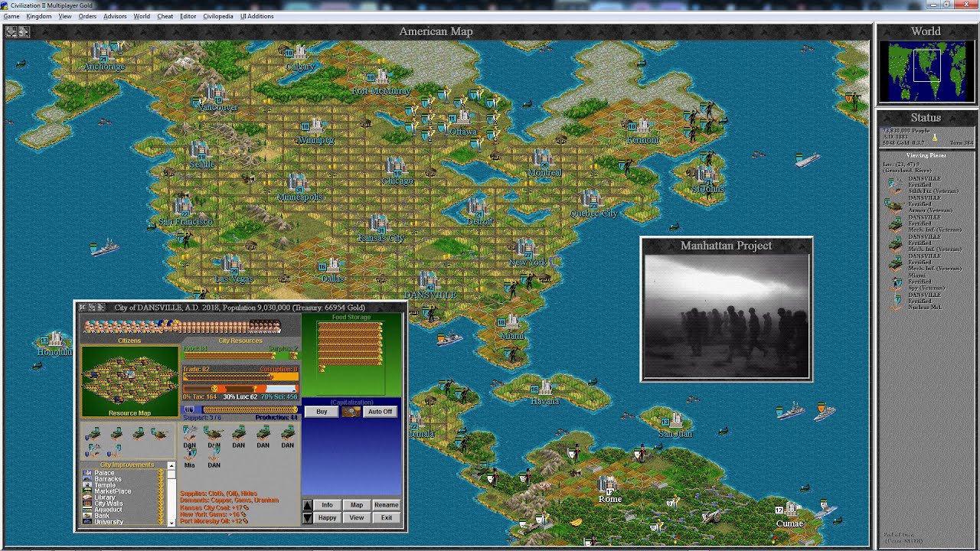
Task: Exit the DANSVILLE city window
Action: 386,518
